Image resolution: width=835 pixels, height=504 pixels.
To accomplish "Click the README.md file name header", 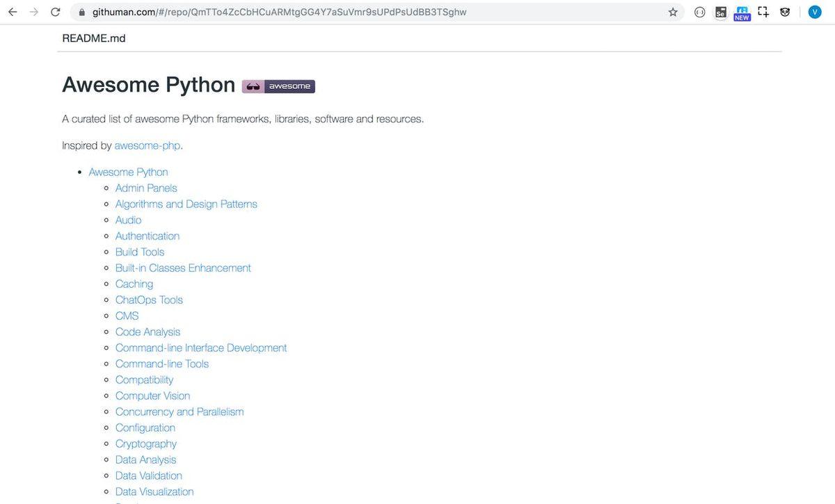I will click(94, 38).
